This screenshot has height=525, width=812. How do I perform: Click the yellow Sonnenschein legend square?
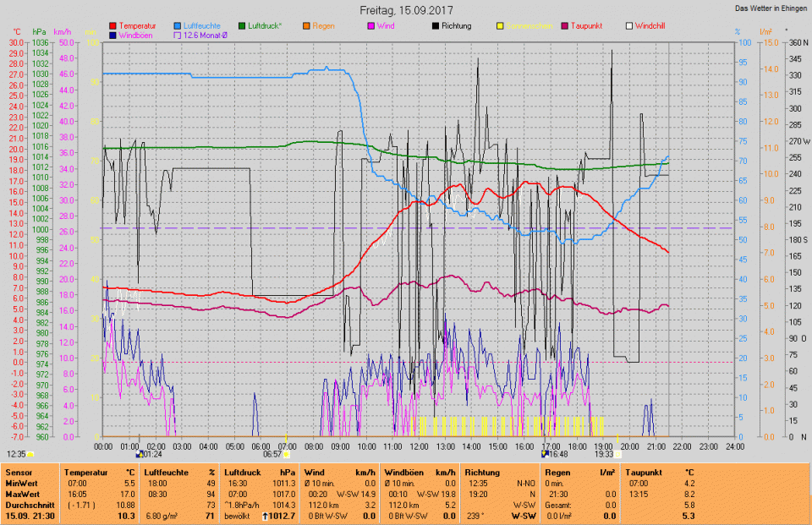(500, 26)
